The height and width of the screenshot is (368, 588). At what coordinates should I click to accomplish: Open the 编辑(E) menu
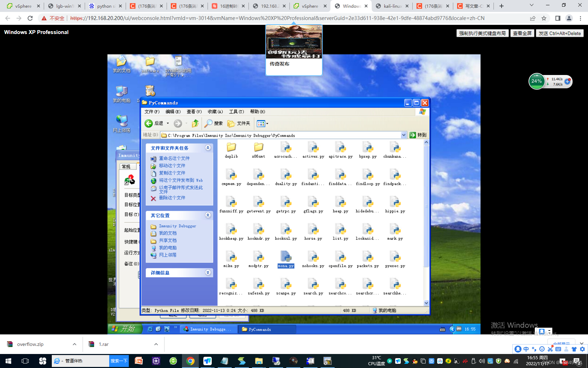coord(173,112)
